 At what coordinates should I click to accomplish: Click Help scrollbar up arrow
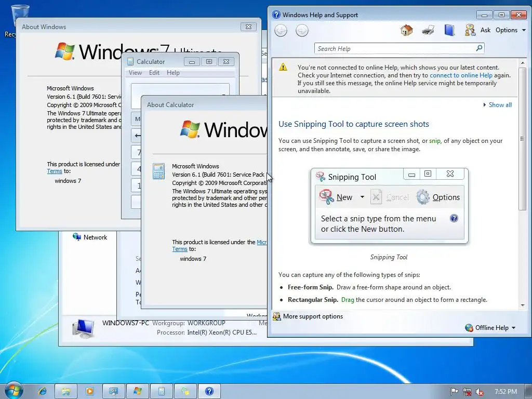(x=523, y=63)
